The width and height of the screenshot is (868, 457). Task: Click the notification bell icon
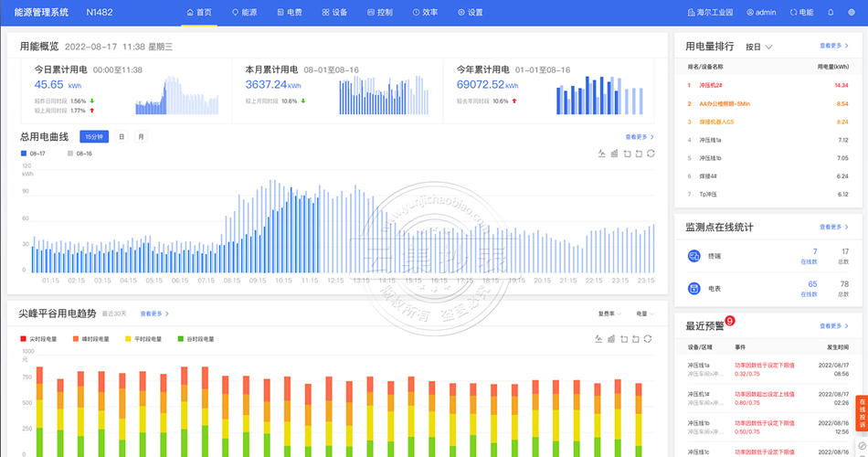831,13
